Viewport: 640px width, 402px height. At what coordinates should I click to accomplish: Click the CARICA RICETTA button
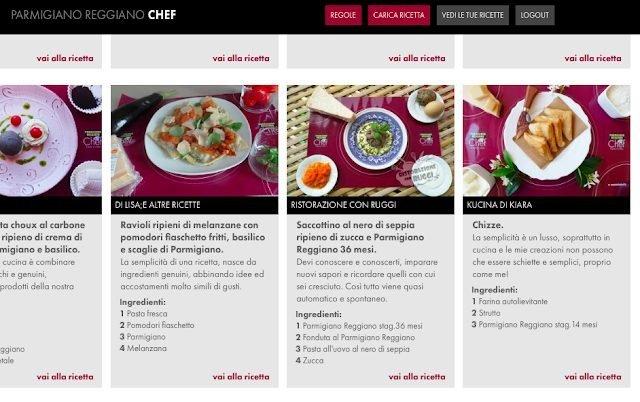tap(398, 15)
